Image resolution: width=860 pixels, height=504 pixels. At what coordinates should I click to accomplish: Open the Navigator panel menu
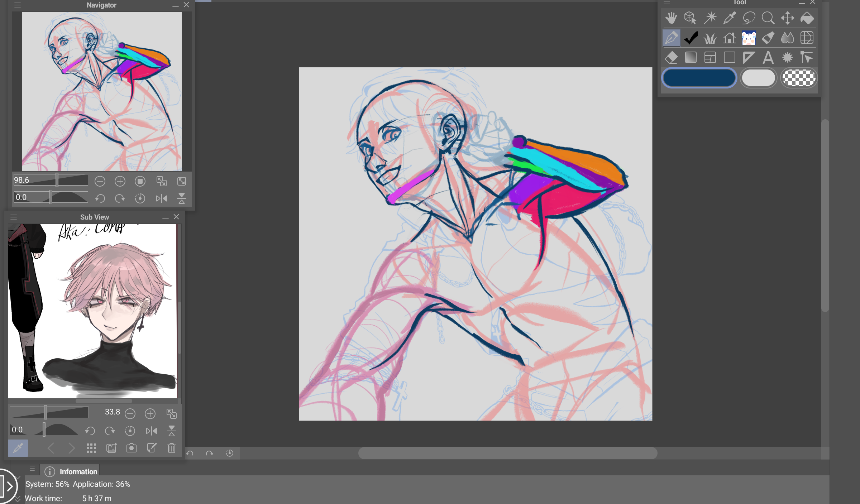18,5
